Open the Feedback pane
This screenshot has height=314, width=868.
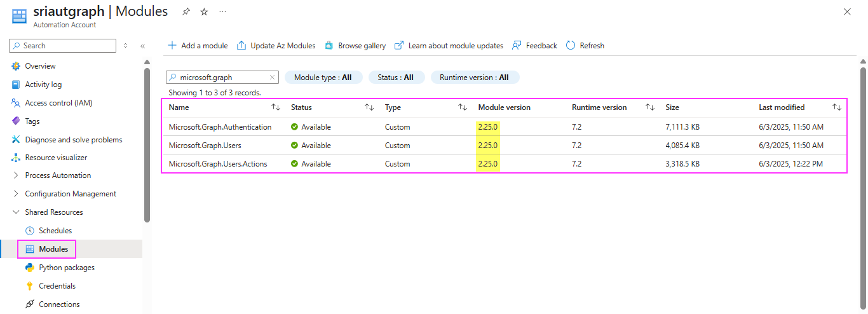(534, 46)
